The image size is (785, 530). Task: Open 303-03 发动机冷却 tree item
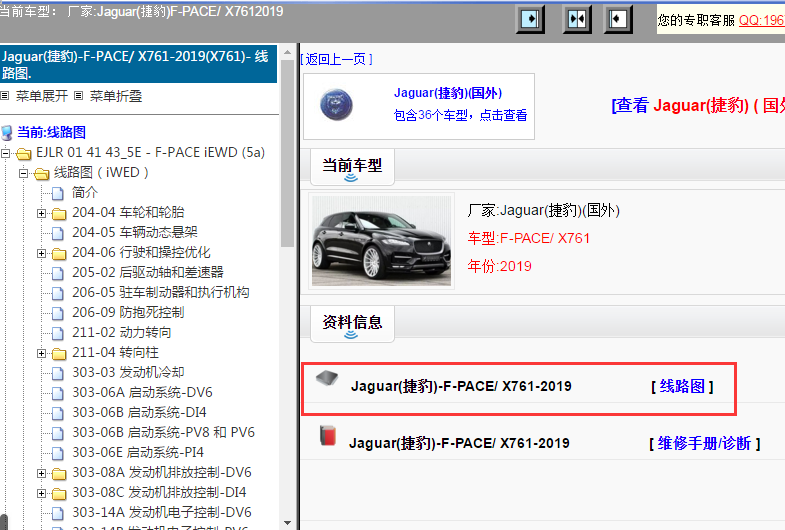pyautogui.click(x=128, y=372)
